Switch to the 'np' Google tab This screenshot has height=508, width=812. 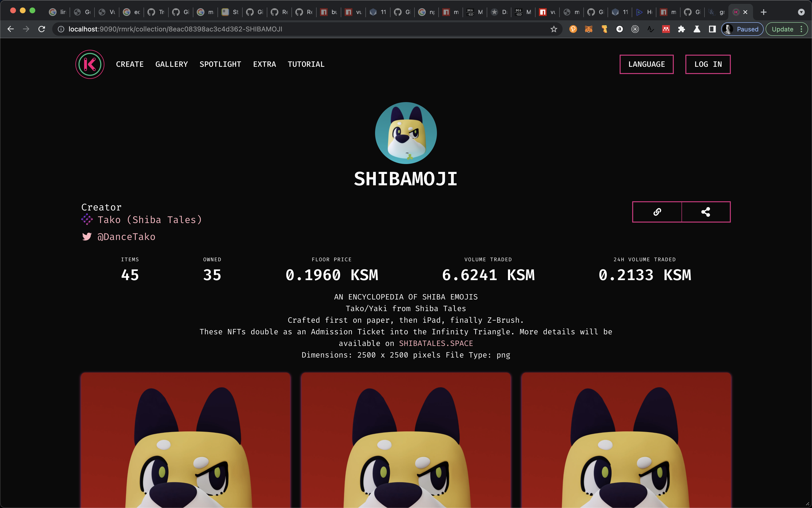tap(427, 12)
